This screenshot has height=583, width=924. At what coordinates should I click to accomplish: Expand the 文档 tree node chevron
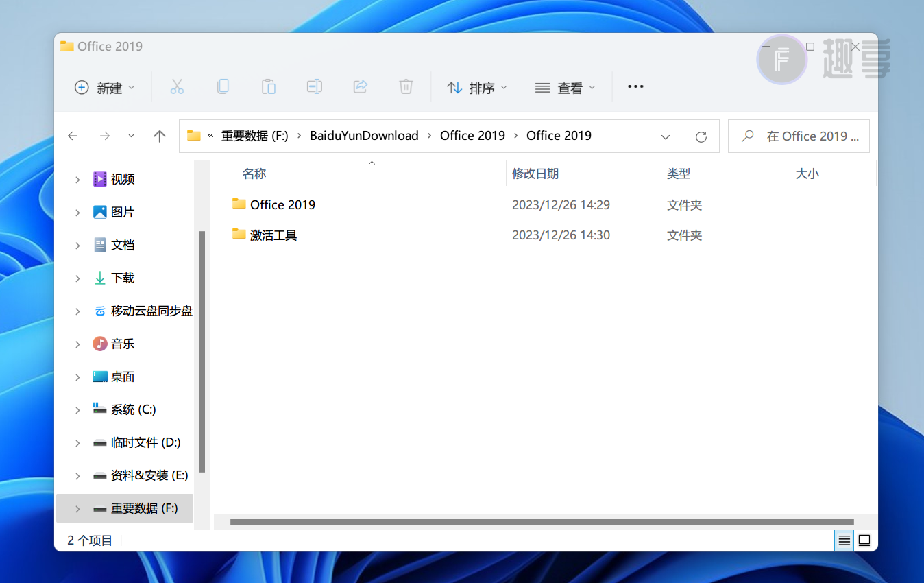point(77,246)
